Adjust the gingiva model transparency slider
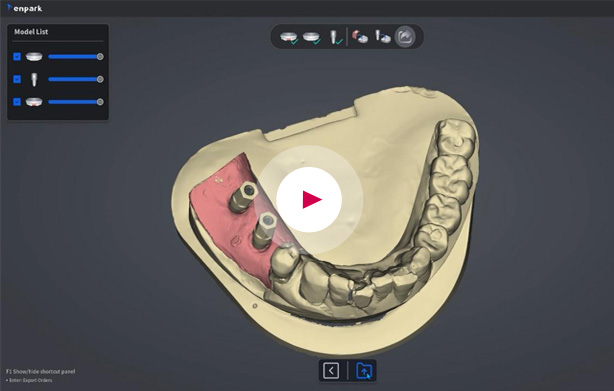The height and width of the screenshot is (391, 614). (x=76, y=102)
